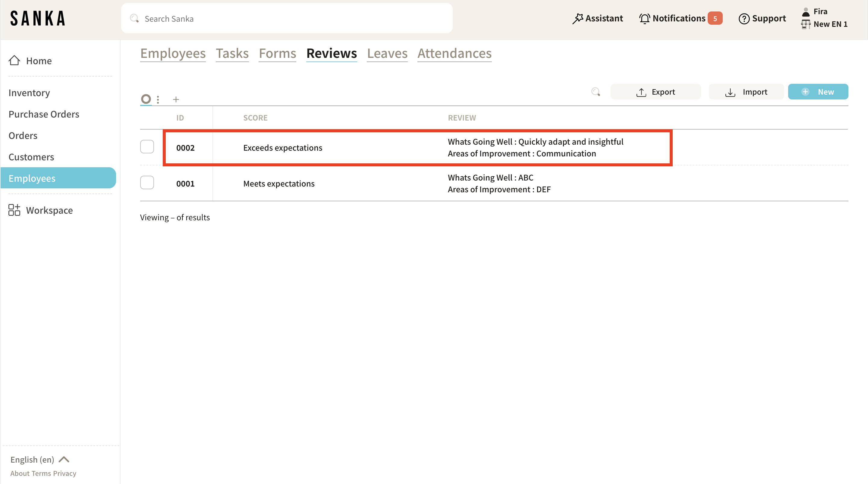This screenshot has height=484, width=868.
Task: Select Employees in sidebar
Action: click(x=58, y=178)
